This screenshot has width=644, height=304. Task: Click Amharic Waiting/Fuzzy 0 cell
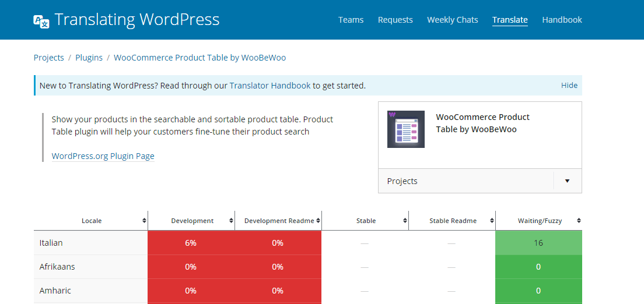point(538,291)
